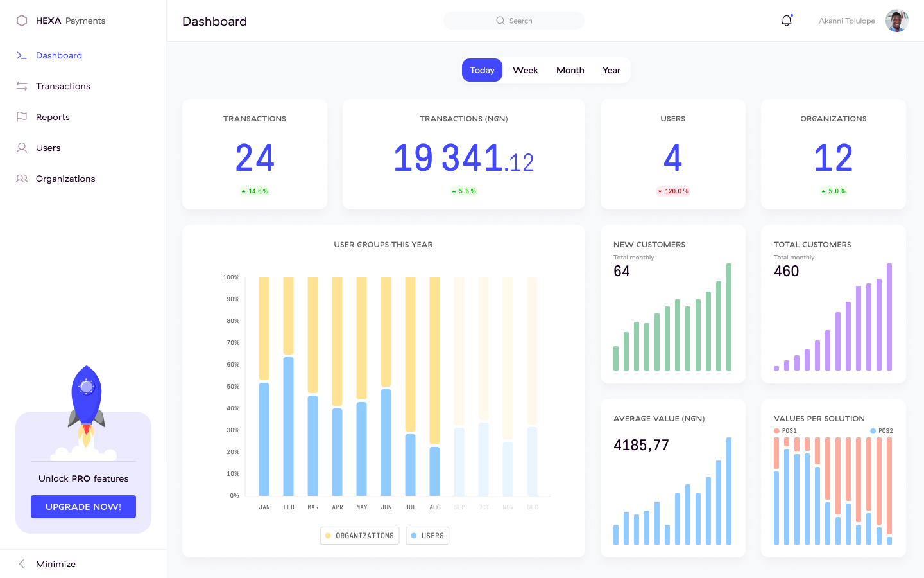Click the POS2 blue legend dot

(x=873, y=431)
